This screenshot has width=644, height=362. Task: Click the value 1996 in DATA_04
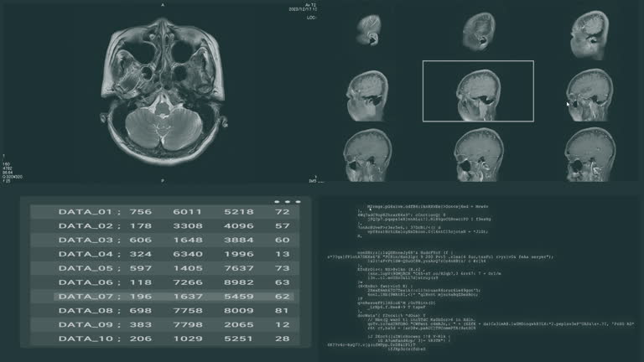[239, 254]
